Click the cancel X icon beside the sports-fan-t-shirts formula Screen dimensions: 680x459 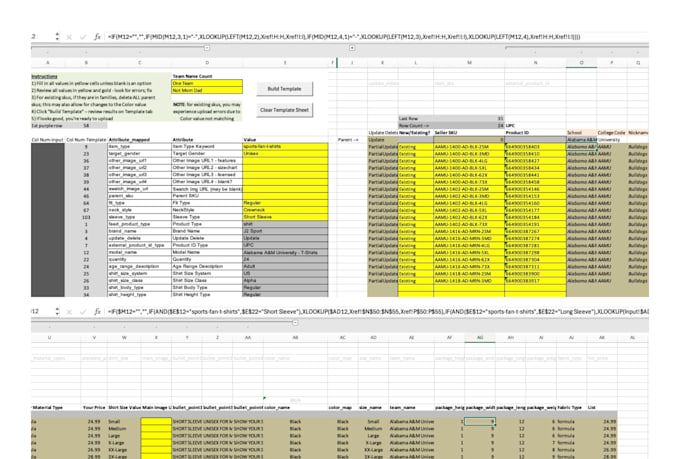coord(69,312)
